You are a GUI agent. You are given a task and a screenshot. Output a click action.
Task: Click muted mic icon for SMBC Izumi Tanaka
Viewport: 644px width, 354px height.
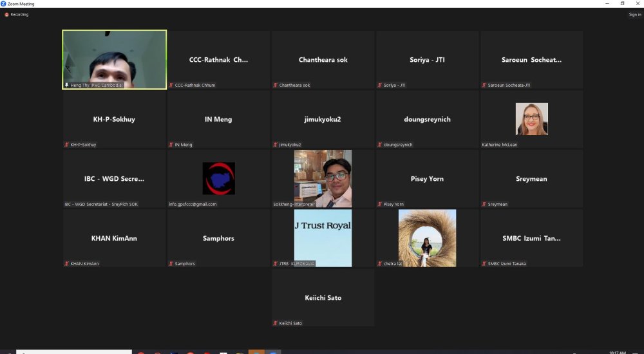coord(484,264)
